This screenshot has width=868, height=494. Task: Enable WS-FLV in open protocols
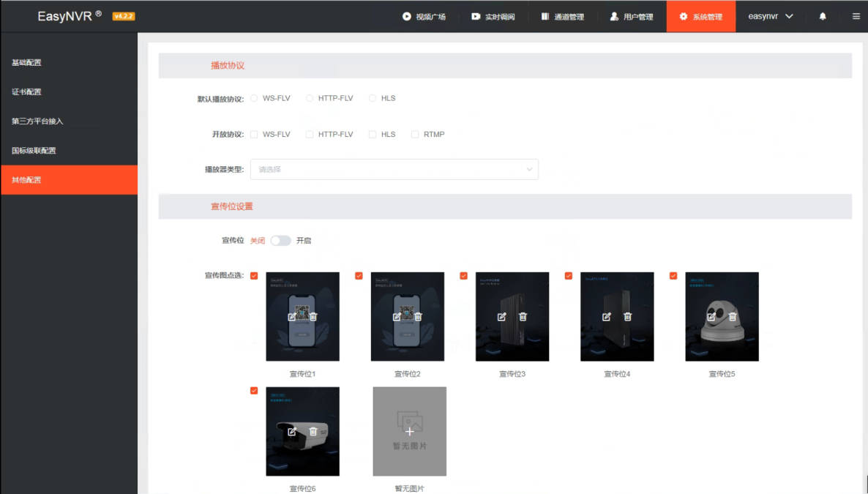254,134
